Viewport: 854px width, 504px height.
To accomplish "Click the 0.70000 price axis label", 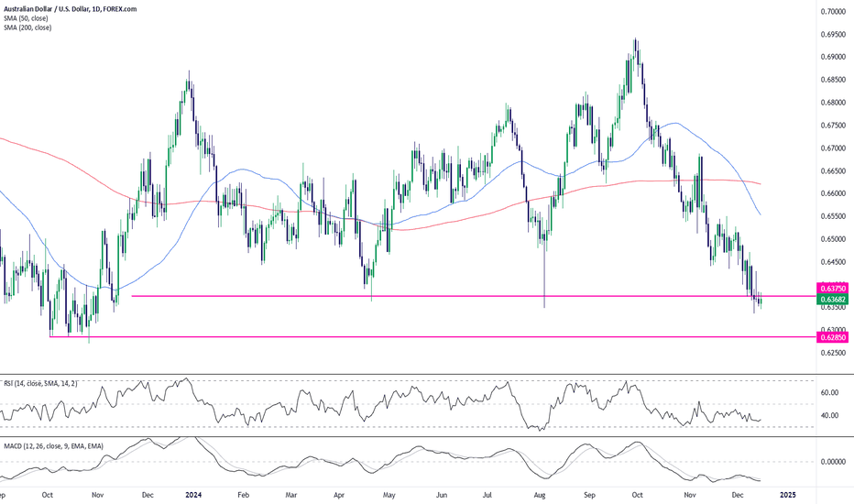I will pyautogui.click(x=833, y=11).
